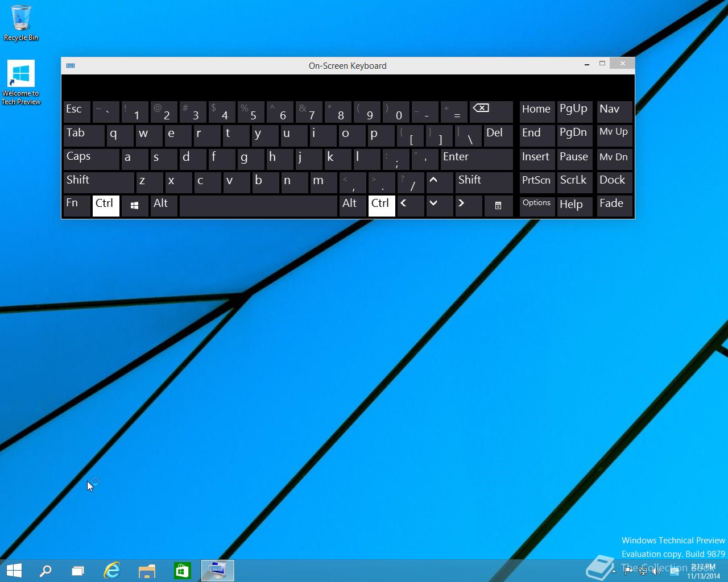Click the Options key
The width and height of the screenshot is (728, 582).
click(537, 206)
